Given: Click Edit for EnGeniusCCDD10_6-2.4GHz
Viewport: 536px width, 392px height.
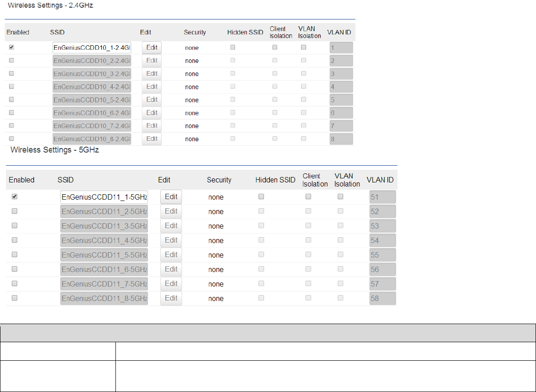Looking at the screenshot, I should pos(152,113).
